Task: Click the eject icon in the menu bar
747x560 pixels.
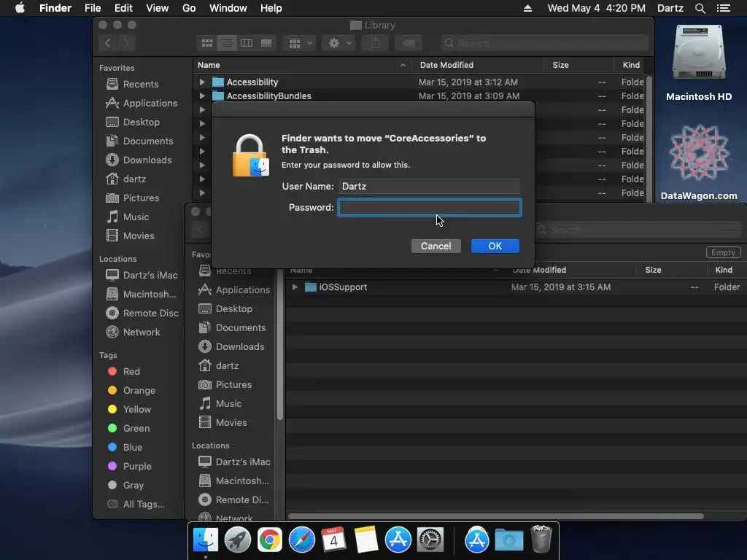Action: click(x=527, y=8)
